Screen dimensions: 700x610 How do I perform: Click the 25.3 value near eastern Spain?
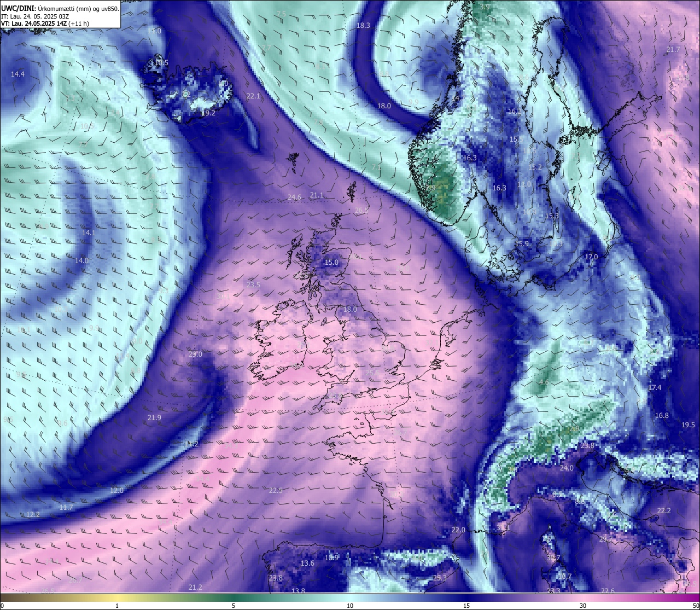point(440,578)
